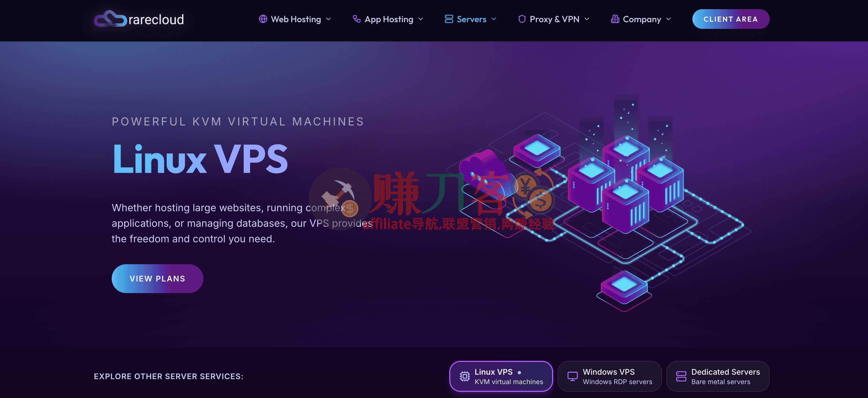Click the 'Bare metal servers' caption
This screenshot has height=398, width=868.
[721, 382]
